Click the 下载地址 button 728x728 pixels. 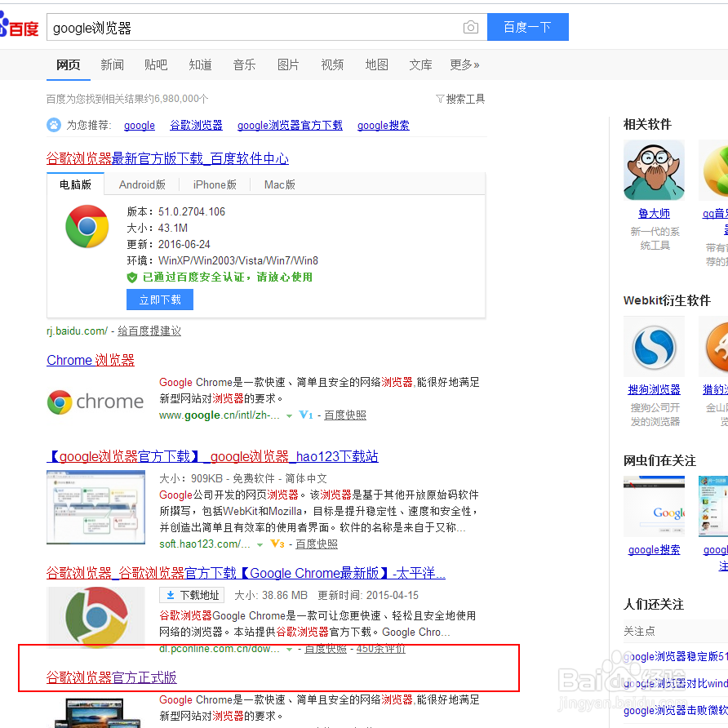192,595
